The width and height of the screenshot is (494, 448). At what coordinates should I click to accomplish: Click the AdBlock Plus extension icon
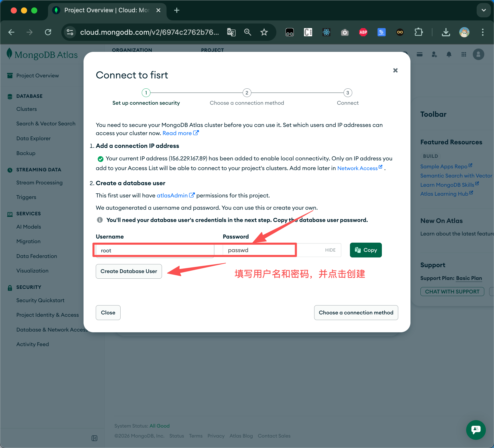coord(363,32)
